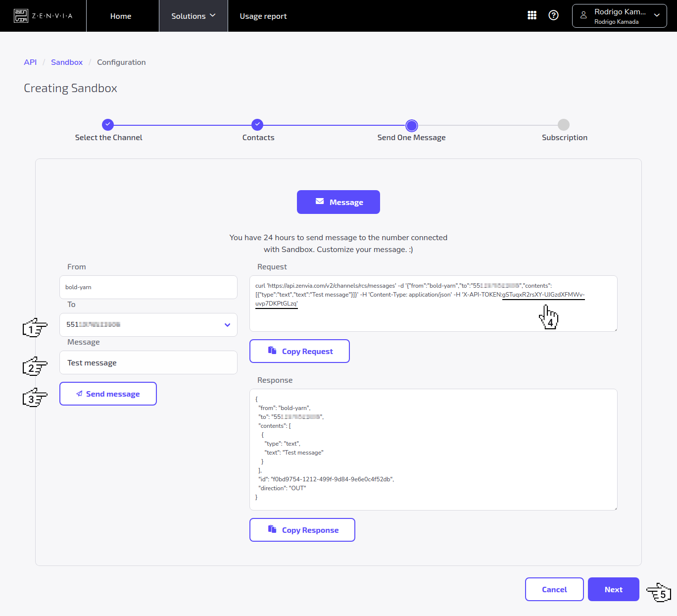Select the Home menu item

[121, 15]
